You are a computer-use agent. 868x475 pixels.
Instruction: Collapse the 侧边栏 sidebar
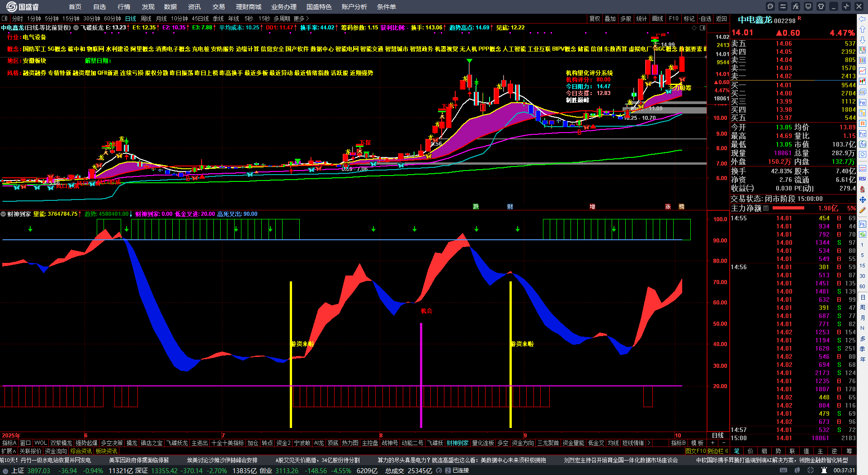717,451
